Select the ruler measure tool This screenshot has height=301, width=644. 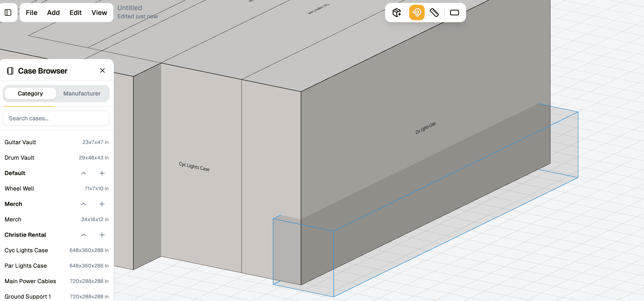434,13
